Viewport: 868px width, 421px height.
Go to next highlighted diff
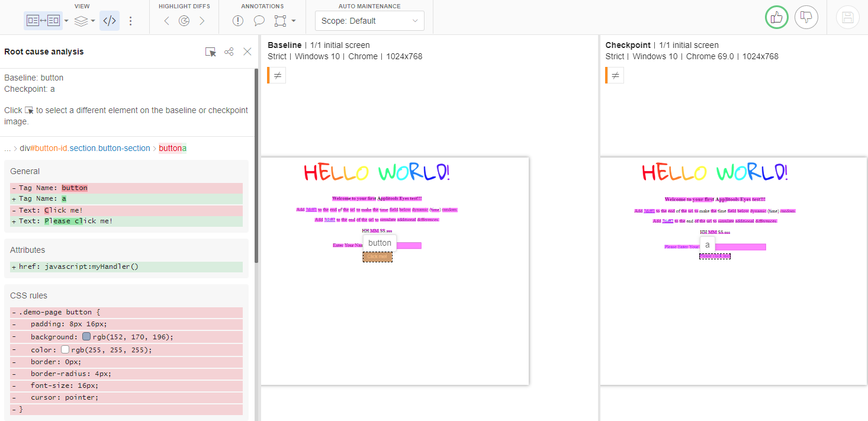coord(202,21)
